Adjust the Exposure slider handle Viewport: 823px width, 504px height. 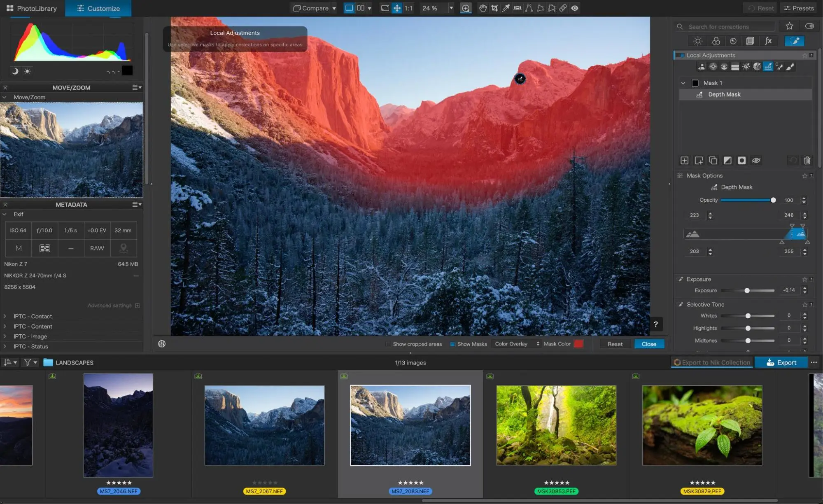[x=747, y=290]
